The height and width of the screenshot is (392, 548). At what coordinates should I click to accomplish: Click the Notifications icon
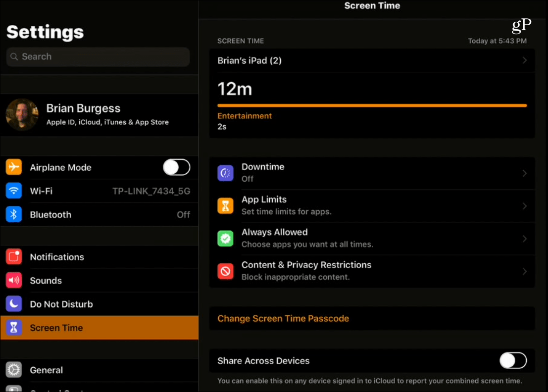(x=14, y=257)
